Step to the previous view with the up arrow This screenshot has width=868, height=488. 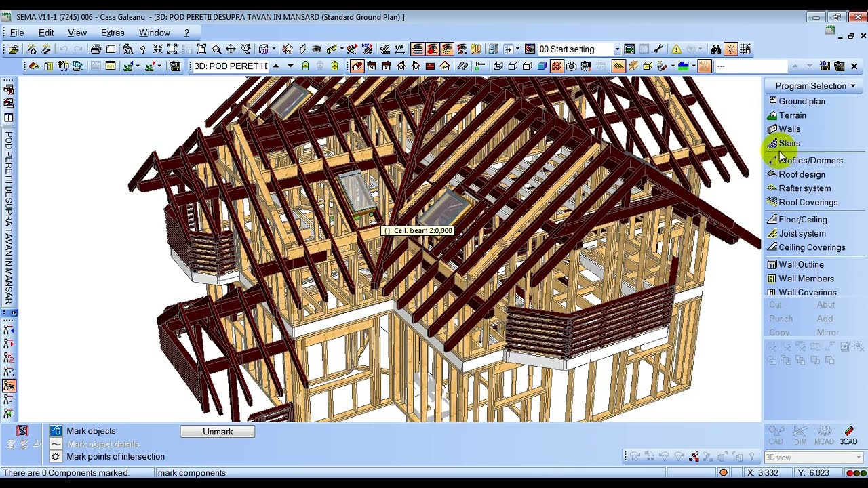pos(275,66)
